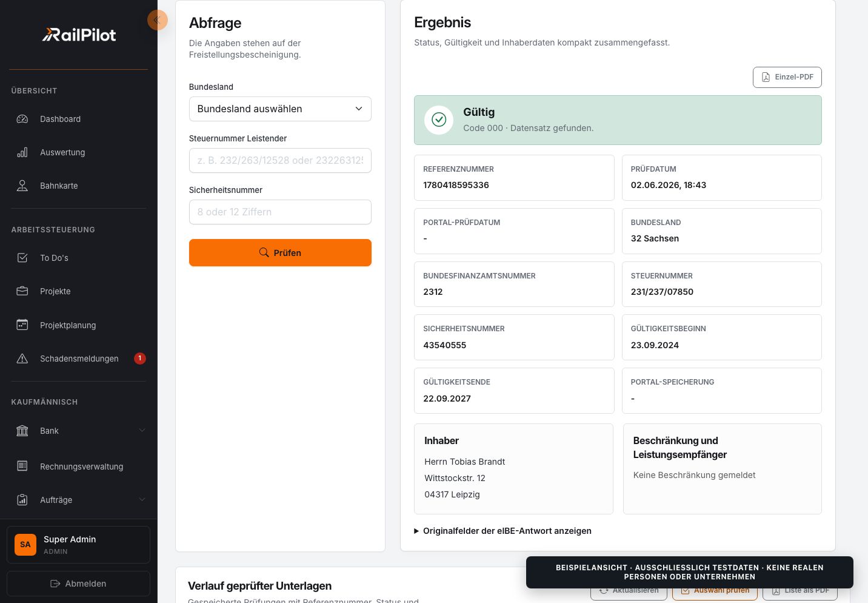The width and height of the screenshot is (868, 603).
Task: Click the Steuernummer Leistender input field
Action: pos(280,161)
